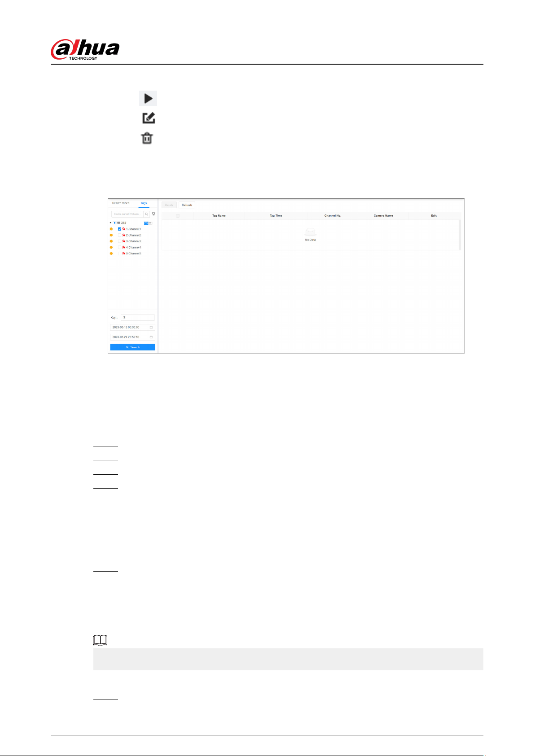Screen dimensions: 535x756
Task: Click orange status dot beside 3-Channel3
Action: [111, 241]
